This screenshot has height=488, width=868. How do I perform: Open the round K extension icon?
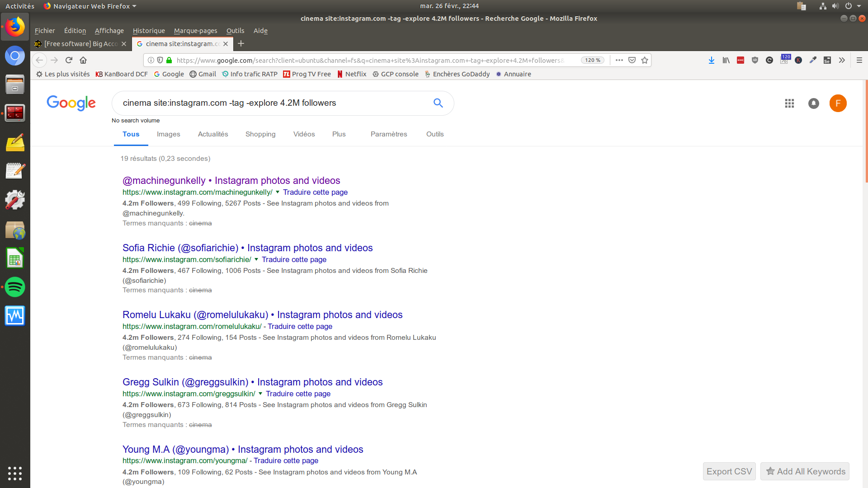(798, 60)
